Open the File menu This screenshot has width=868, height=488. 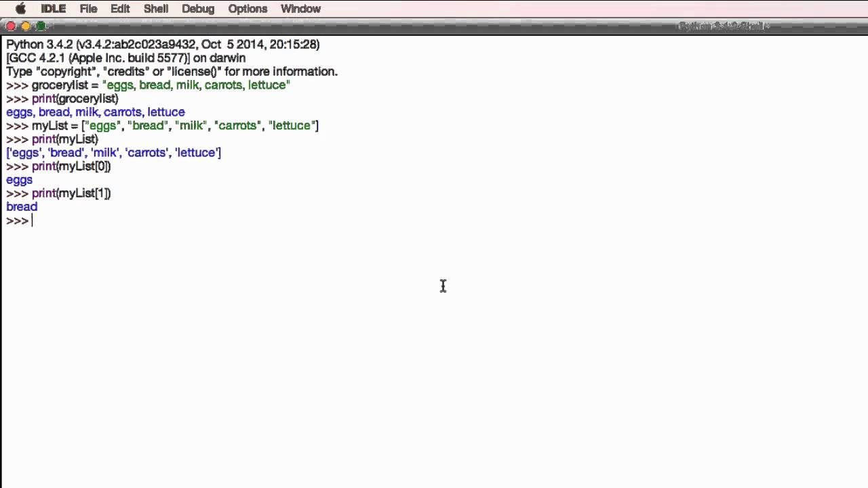pyautogui.click(x=88, y=9)
